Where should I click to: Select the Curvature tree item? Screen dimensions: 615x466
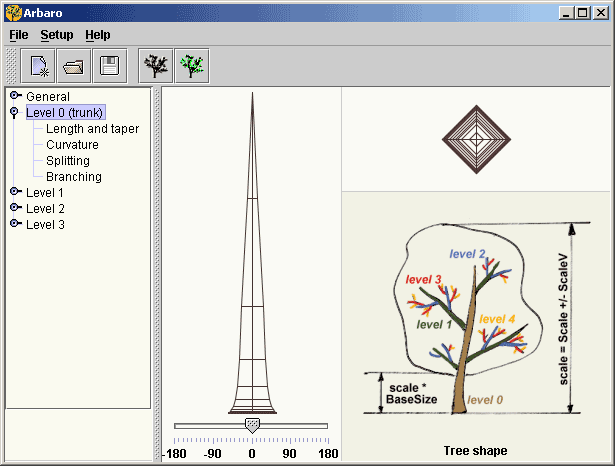pyautogui.click(x=72, y=145)
